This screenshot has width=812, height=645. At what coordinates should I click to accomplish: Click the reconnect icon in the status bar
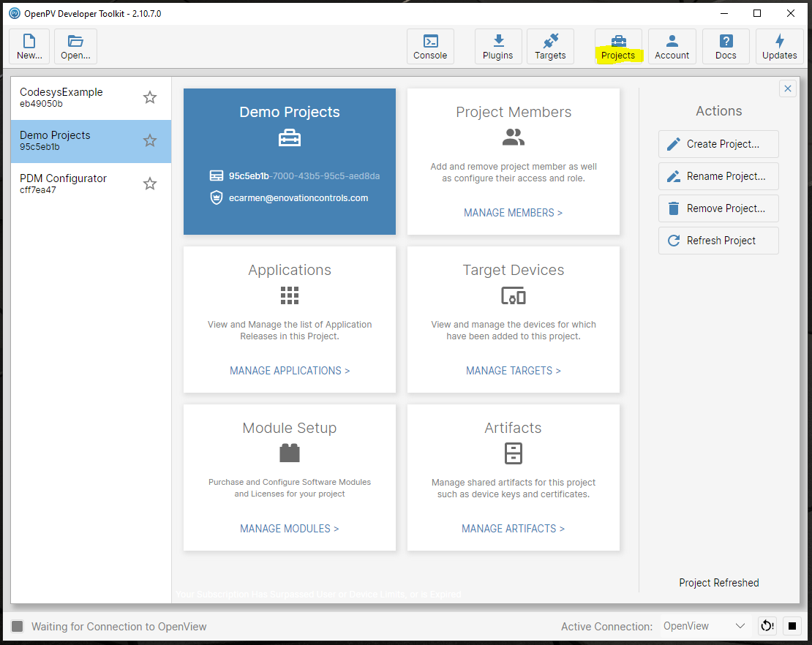pyautogui.click(x=767, y=626)
